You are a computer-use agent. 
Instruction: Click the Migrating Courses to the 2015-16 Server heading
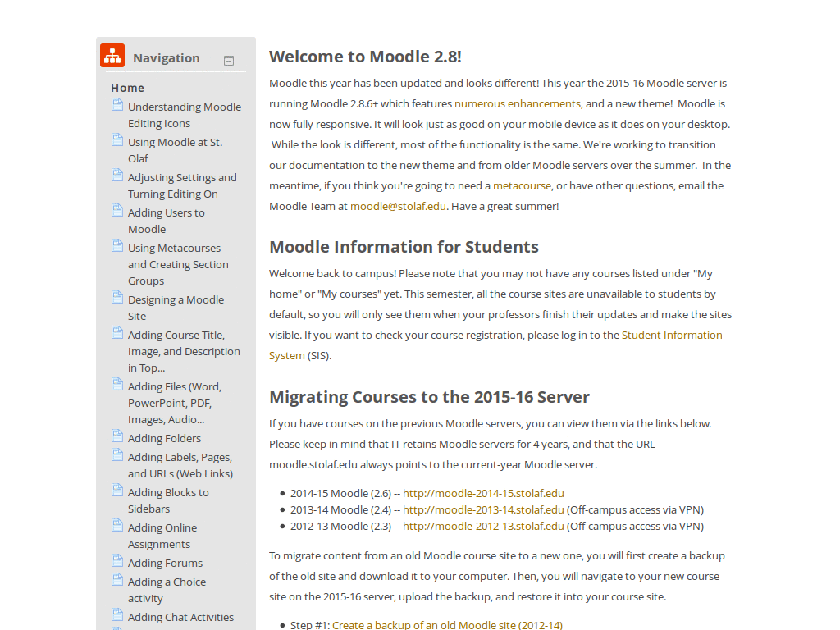pos(429,397)
